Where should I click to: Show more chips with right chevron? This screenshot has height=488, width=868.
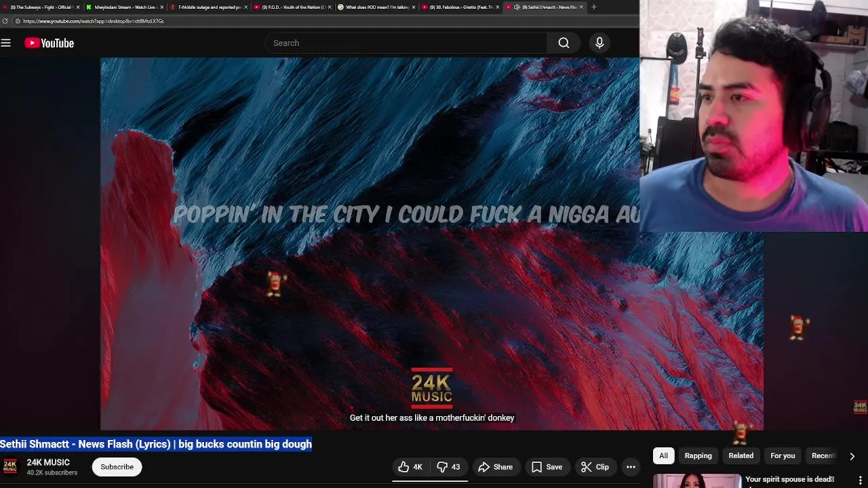coord(852,456)
